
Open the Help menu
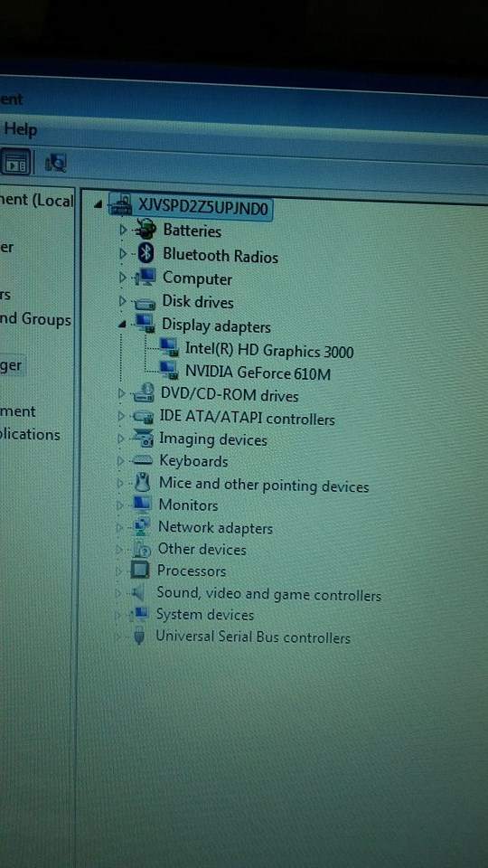pos(19,129)
